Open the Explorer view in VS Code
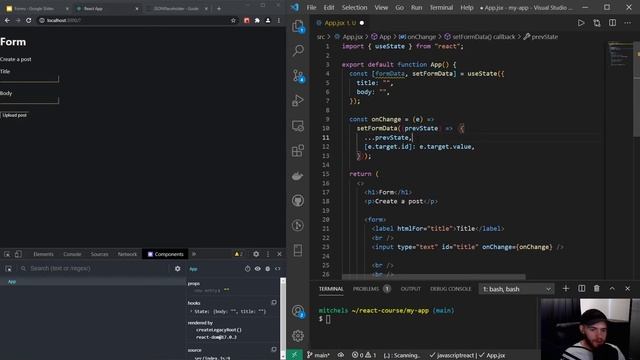The width and height of the screenshot is (640, 360). click(298, 27)
